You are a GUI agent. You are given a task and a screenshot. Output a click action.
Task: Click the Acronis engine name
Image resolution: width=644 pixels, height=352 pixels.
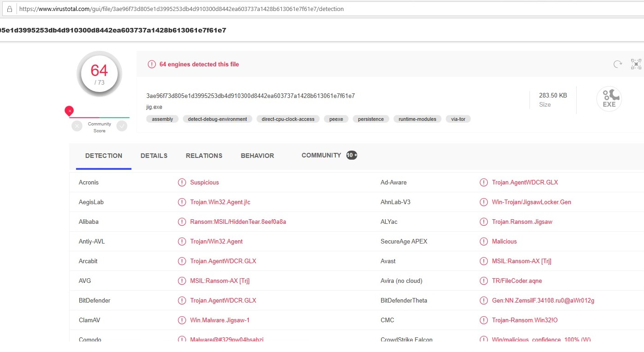tap(88, 183)
